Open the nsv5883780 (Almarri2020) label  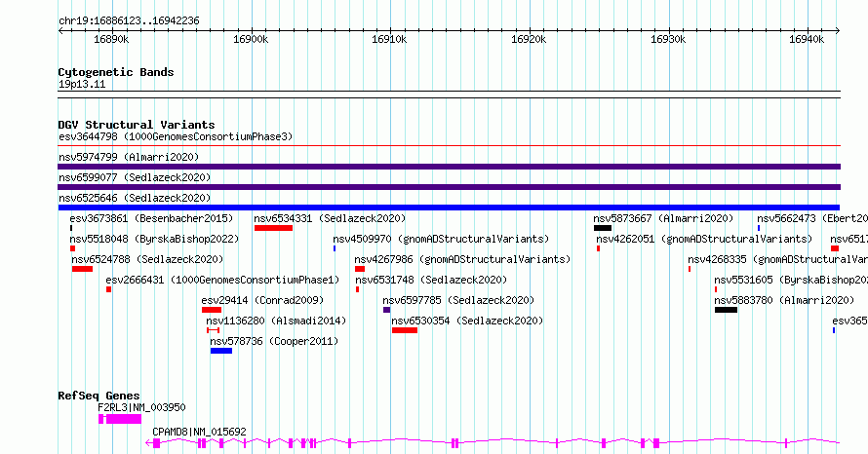pyautogui.click(x=784, y=300)
